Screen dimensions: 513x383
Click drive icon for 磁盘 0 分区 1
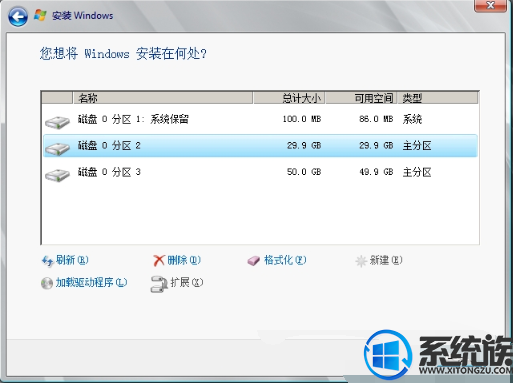(x=57, y=122)
